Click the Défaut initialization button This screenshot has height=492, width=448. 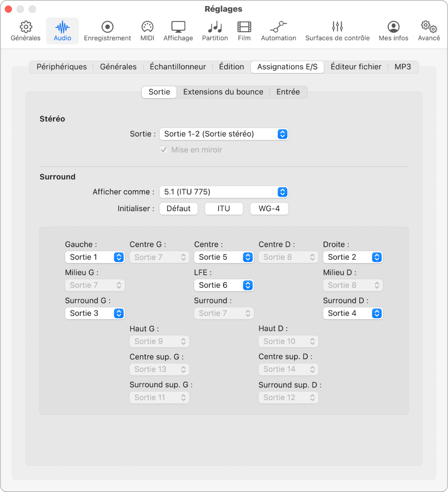(x=179, y=209)
